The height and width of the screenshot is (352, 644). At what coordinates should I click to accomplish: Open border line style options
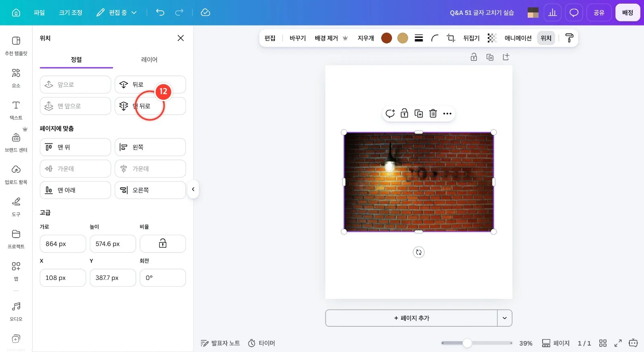pos(419,38)
